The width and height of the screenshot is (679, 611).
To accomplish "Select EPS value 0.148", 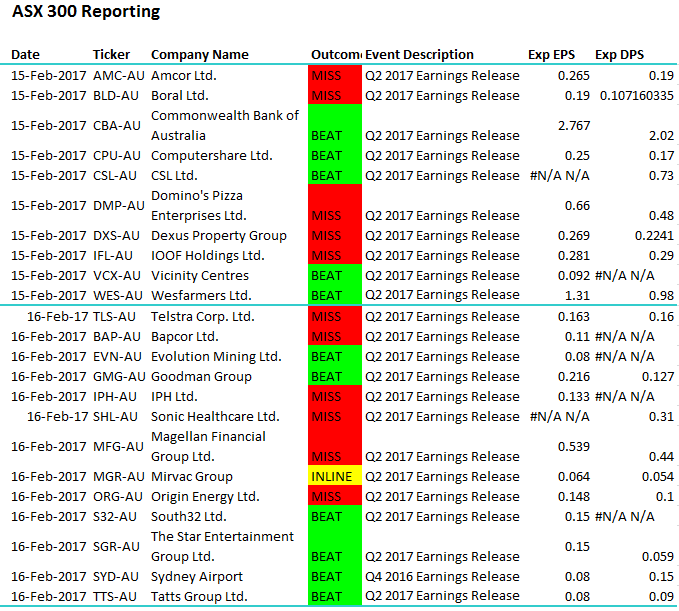I will tap(573, 497).
